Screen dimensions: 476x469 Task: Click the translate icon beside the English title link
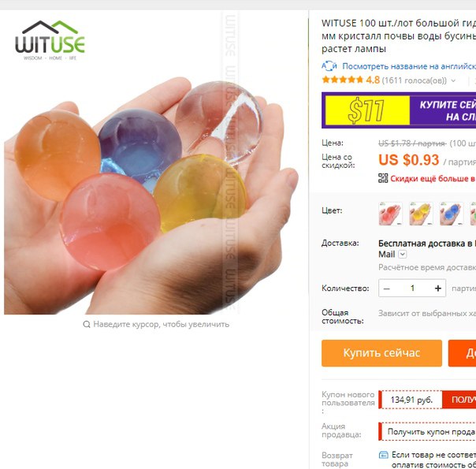[329, 66]
